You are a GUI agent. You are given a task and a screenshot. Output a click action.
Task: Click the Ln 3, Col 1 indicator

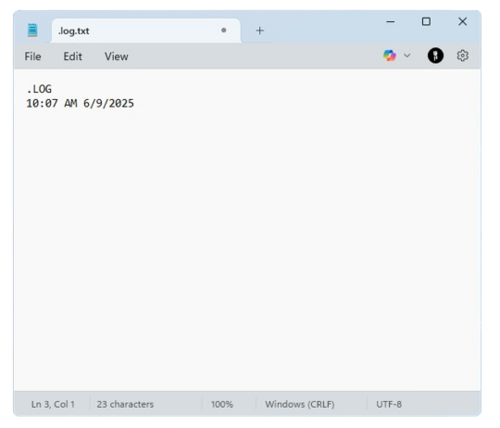pos(53,404)
